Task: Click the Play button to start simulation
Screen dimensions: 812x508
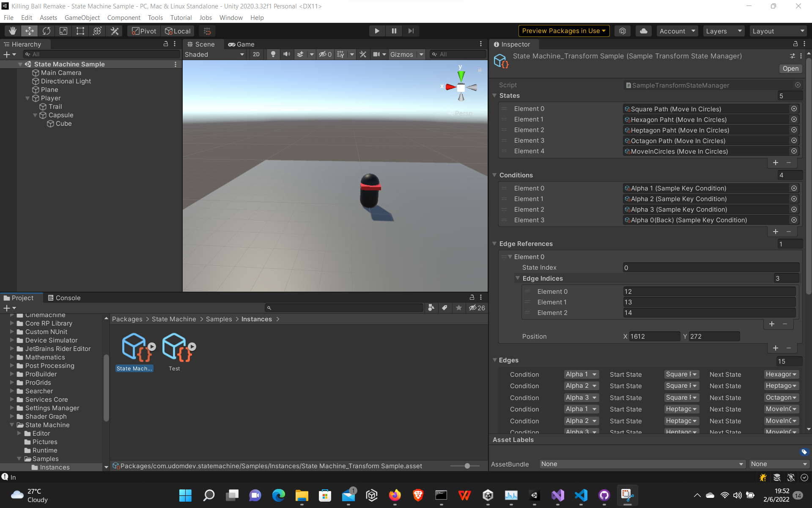Action: tap(376, 30)
